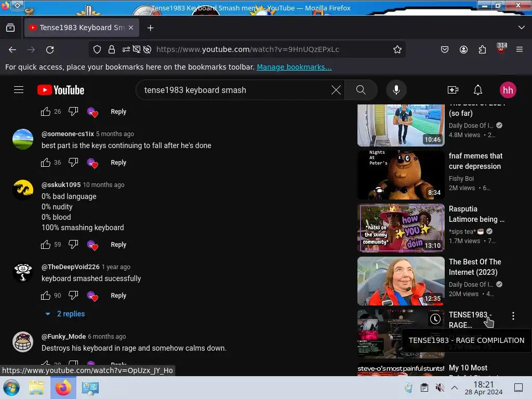Open the ad blocker extension showing 314
This screenshot has height=399, width=532.
(501, 48)
